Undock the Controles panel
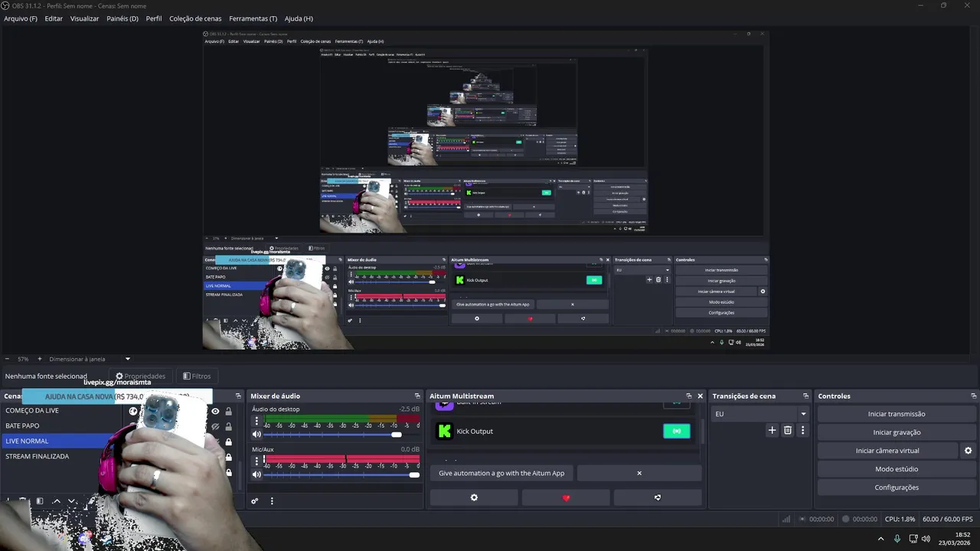This screenshot has width=980, height=551. 973,396
